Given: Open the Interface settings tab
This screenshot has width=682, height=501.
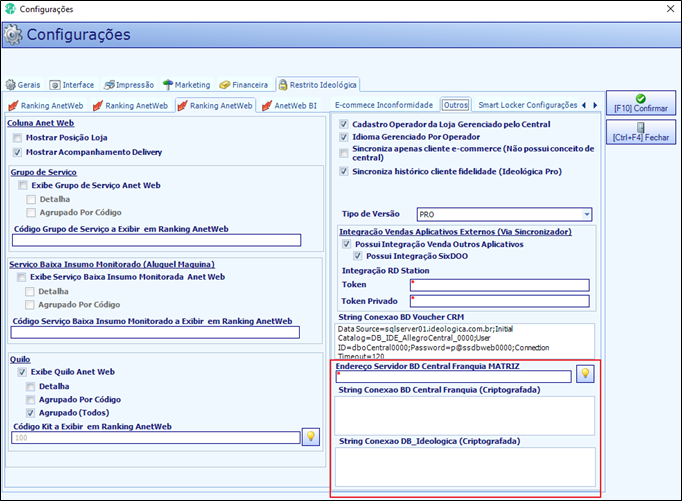Looking at the screenshot, I should coord(72,85).
